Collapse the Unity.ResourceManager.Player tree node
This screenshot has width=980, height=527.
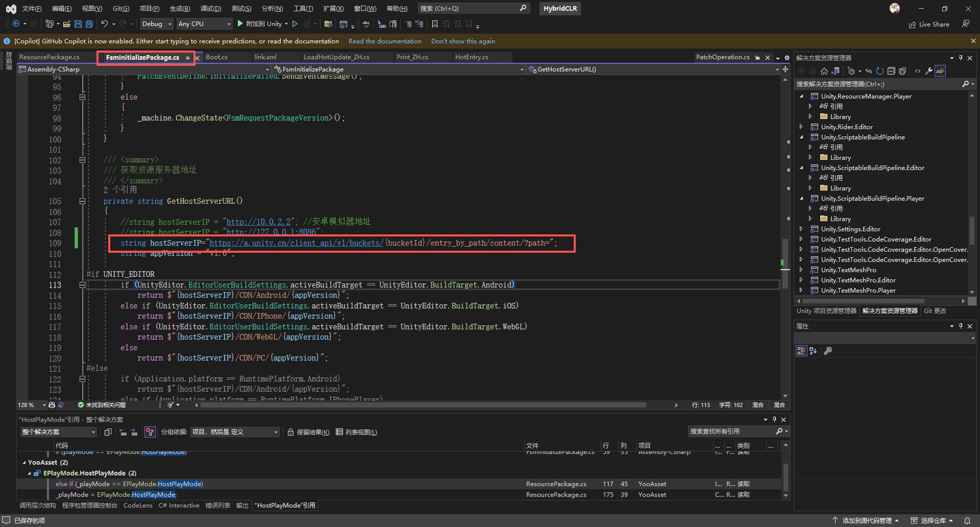tap(801, 96)
